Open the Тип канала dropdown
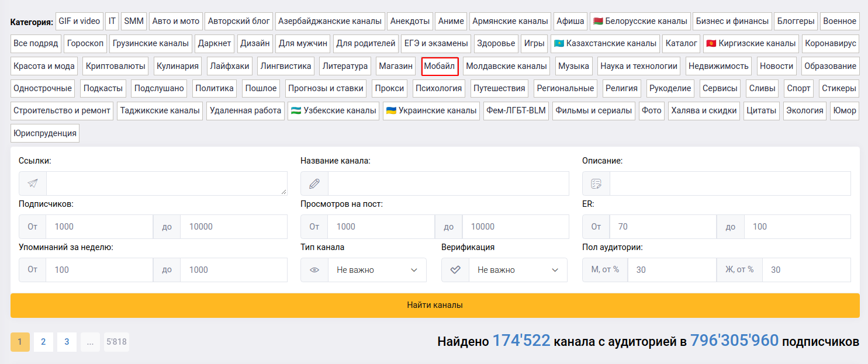This screenshot has width=868, height=364. pos(377,270)
